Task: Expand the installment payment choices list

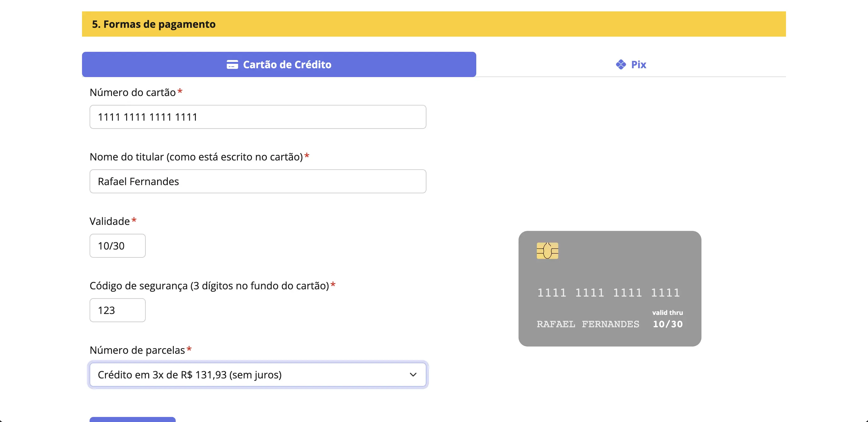Action: coord(258,375)
